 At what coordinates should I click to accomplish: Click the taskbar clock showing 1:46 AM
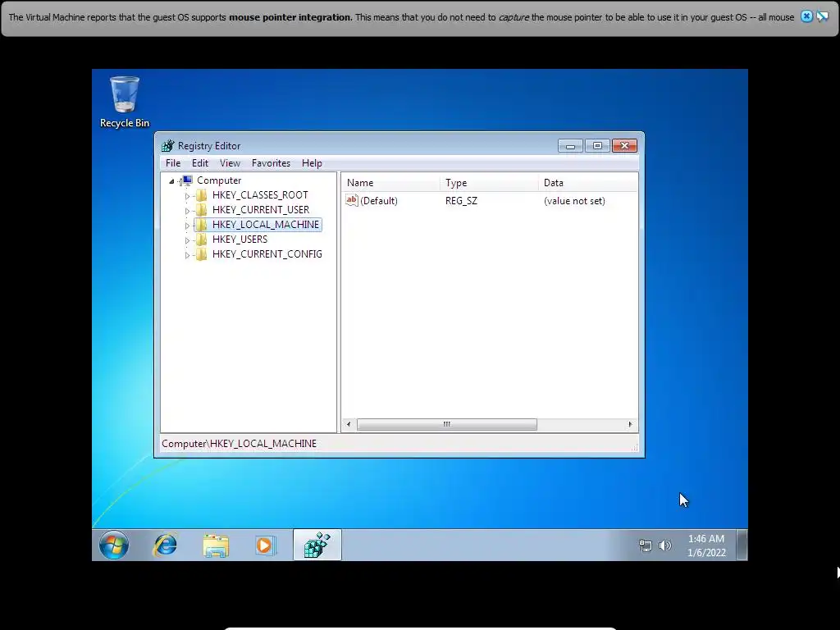click(x=706, y=539)
